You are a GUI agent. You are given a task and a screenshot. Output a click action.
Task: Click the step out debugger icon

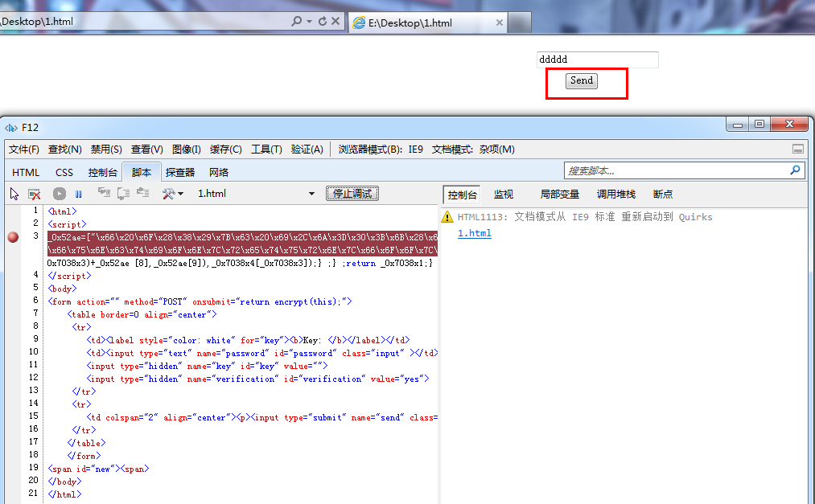(x=143, y=194)
